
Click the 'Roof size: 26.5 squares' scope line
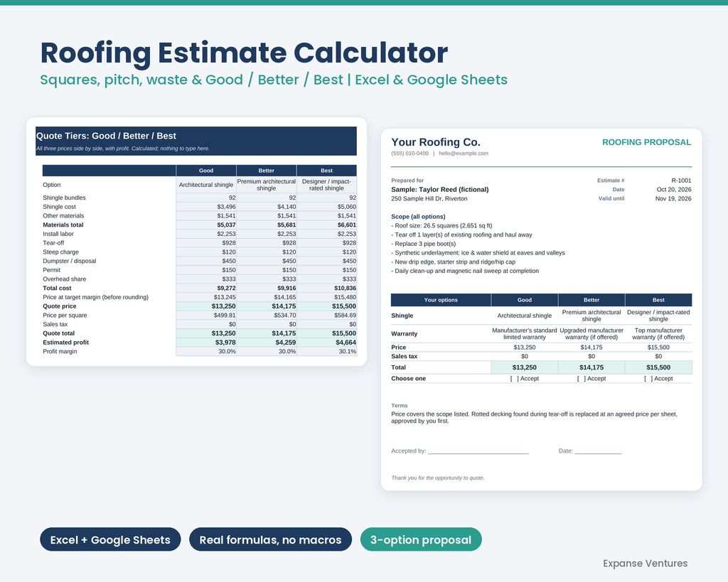coord(441,225)
